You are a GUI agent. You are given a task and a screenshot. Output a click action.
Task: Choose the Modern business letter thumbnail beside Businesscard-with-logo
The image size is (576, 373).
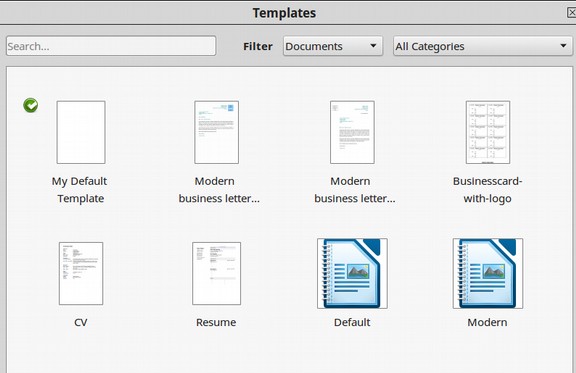(x=352, y=132)
